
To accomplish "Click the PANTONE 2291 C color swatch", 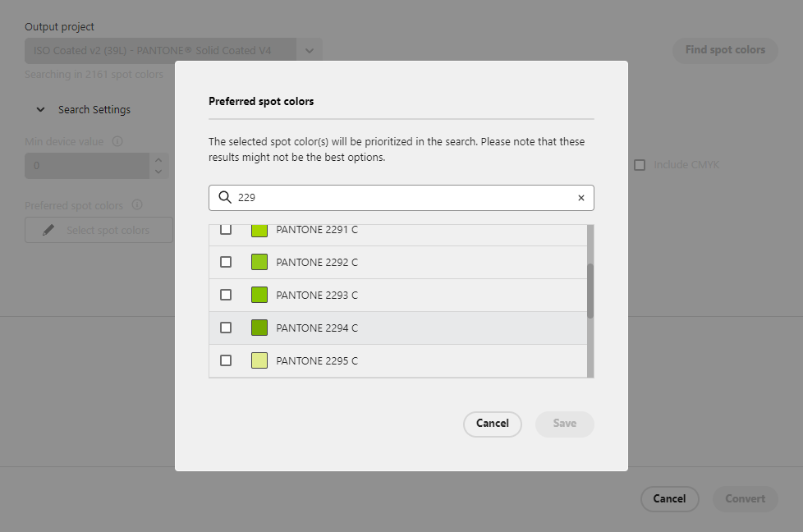I will point(259,230).
